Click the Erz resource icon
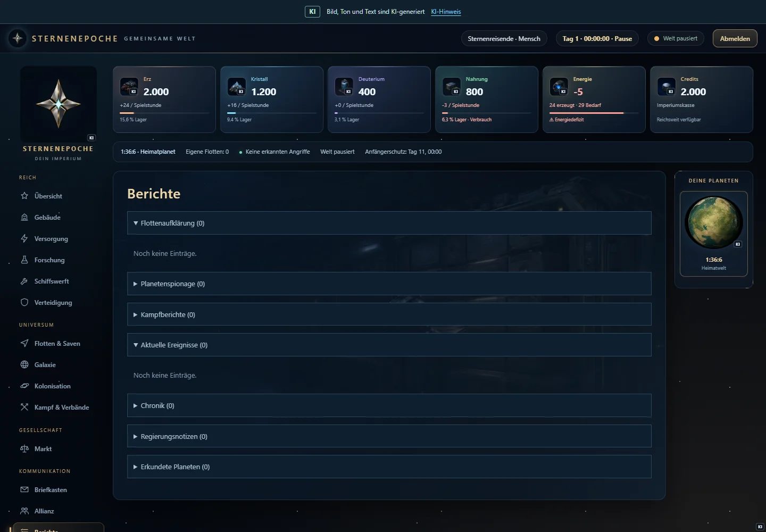 [129, 86]
